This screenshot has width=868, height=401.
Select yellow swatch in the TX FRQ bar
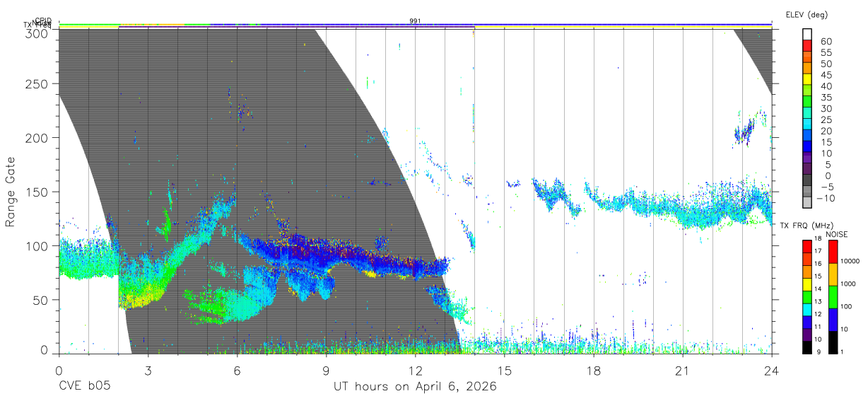coord(807,284)
